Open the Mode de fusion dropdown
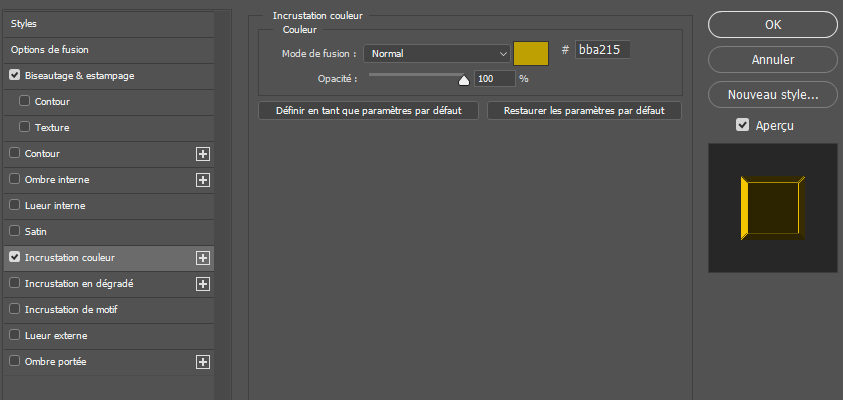843x400 pixels. pyautogui.click(x=437, y=54)
